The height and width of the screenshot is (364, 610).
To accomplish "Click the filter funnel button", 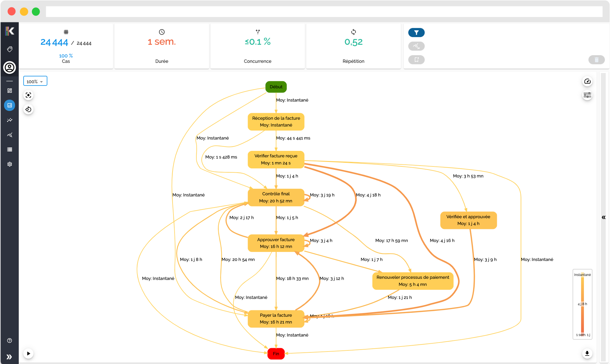I will [416, 33].
